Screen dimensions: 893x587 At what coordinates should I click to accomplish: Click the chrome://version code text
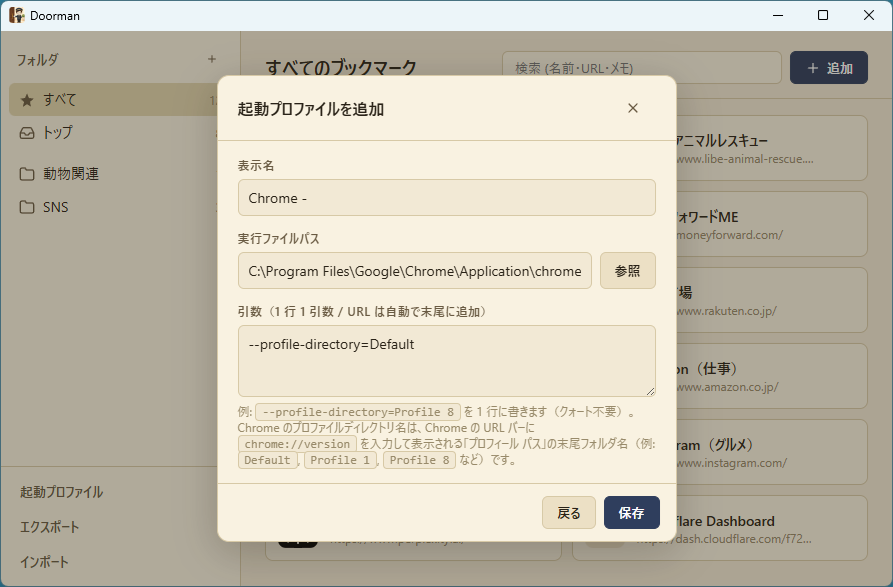coord(297,444)
